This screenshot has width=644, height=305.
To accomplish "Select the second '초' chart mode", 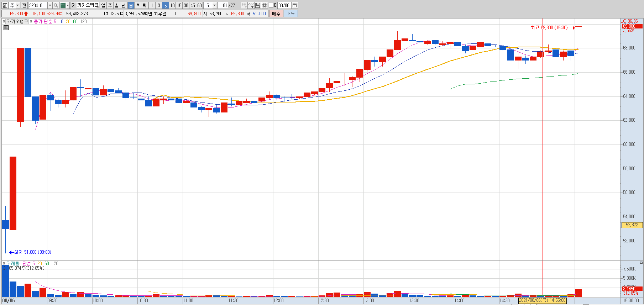I will click(x=138, y=5).
